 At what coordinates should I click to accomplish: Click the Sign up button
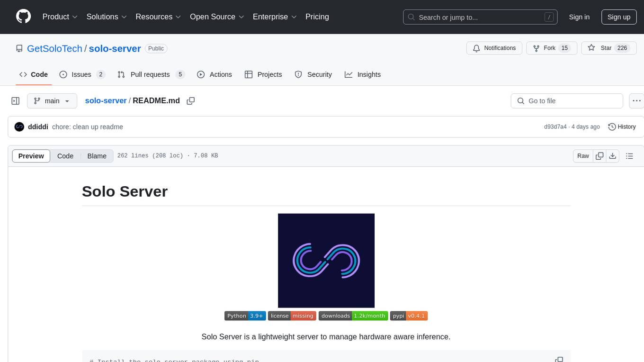pyautogui.click(x=619, y=17)
